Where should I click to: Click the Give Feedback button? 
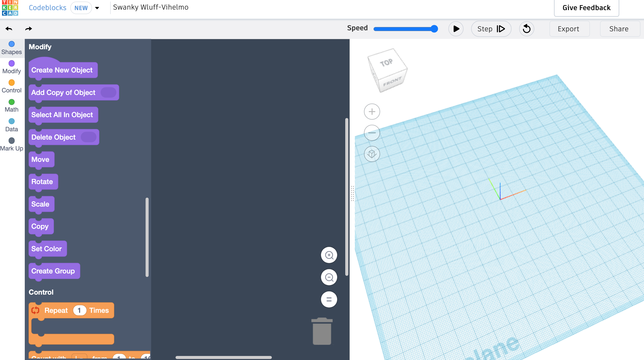point(586,8)
